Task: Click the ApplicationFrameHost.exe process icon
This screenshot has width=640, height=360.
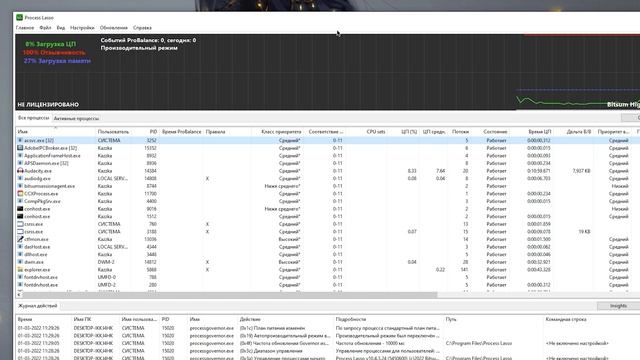Action: point(20,156)
